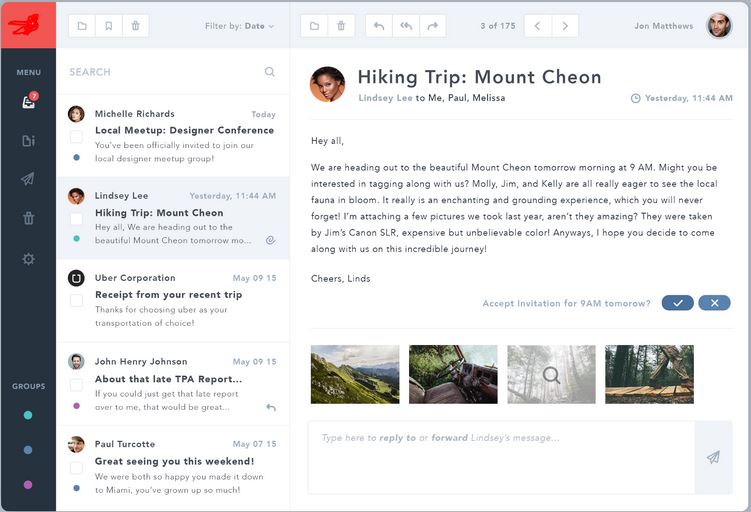Open settings gear in sidebar
The width and height of the screenshot is (751, 512).
click(28, 259)
